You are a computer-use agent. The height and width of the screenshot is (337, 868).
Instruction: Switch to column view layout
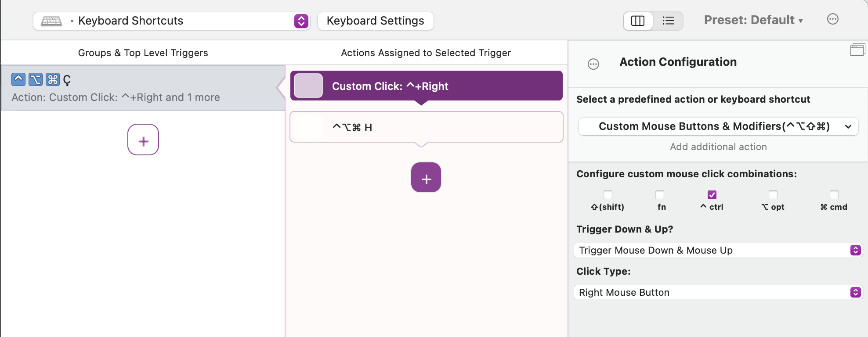(x=638, y=21)
